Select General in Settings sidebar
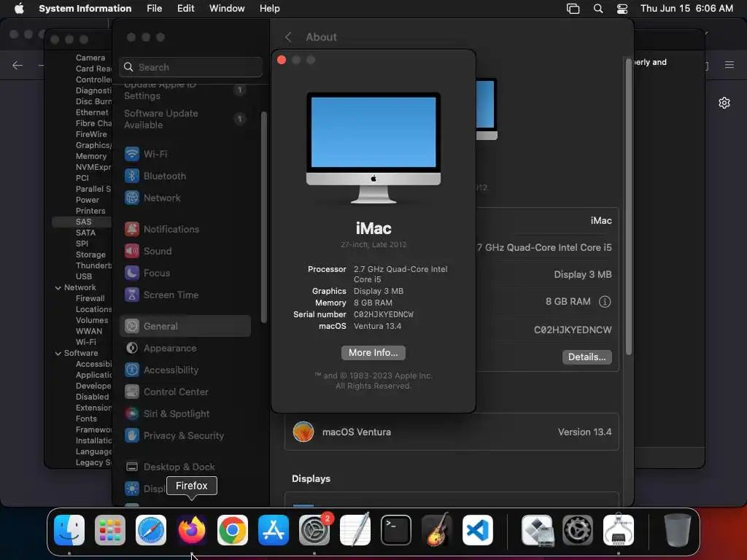 (x=185, y=327)
